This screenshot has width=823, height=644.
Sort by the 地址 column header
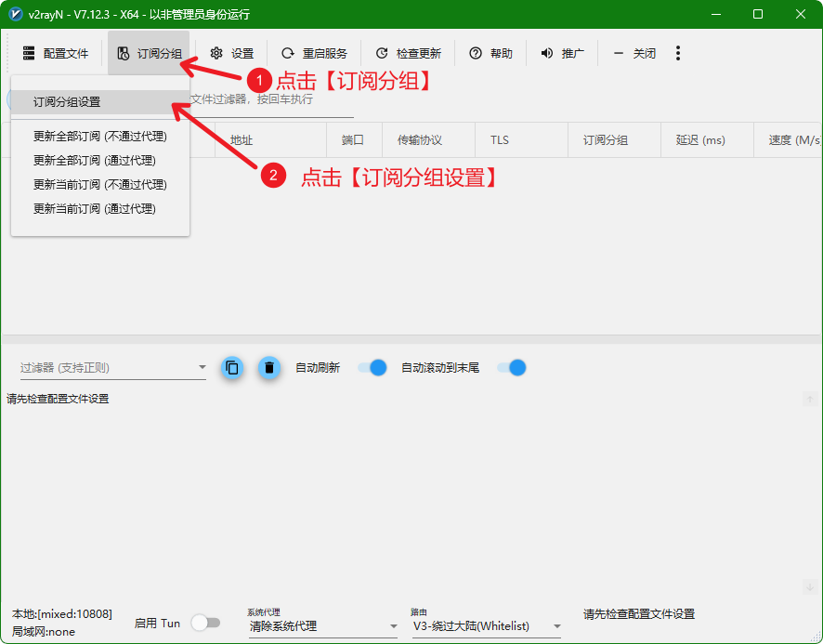pos(271,140)
